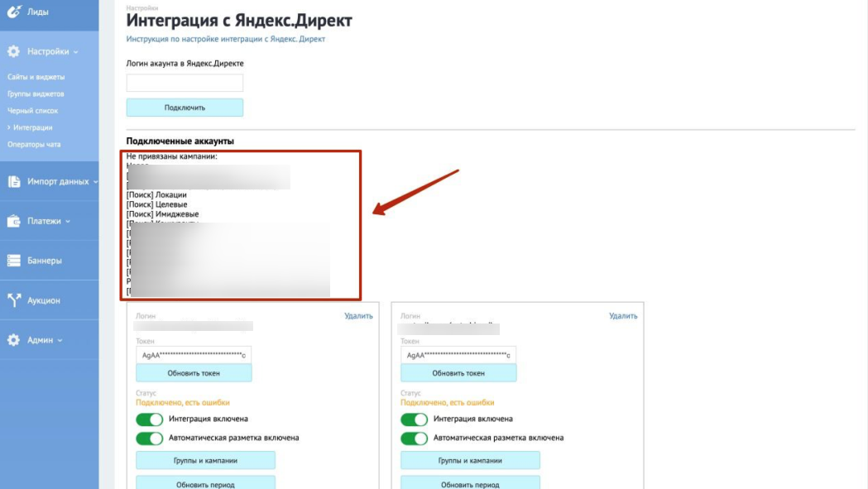Screen dimensions: 868x489
Task: Select the [Поиск] Целевые campaign line
Action: pos(156,204)
